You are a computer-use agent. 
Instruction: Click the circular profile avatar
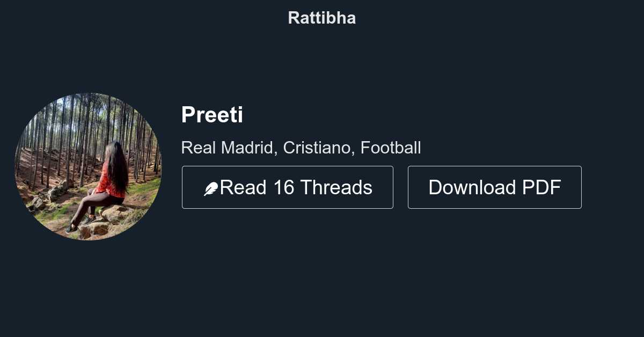[x=89, y=163]
